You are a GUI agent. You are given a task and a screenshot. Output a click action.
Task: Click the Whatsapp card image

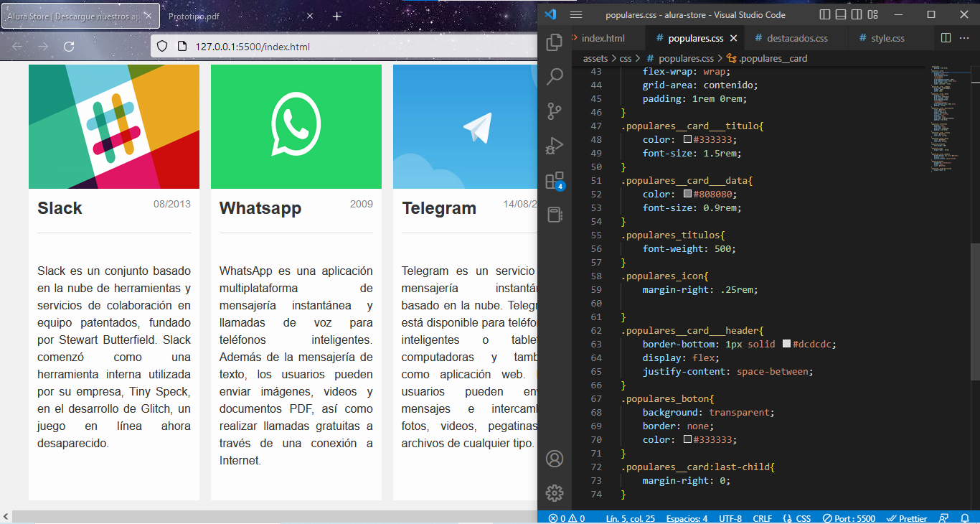click(x=296, y=126)
